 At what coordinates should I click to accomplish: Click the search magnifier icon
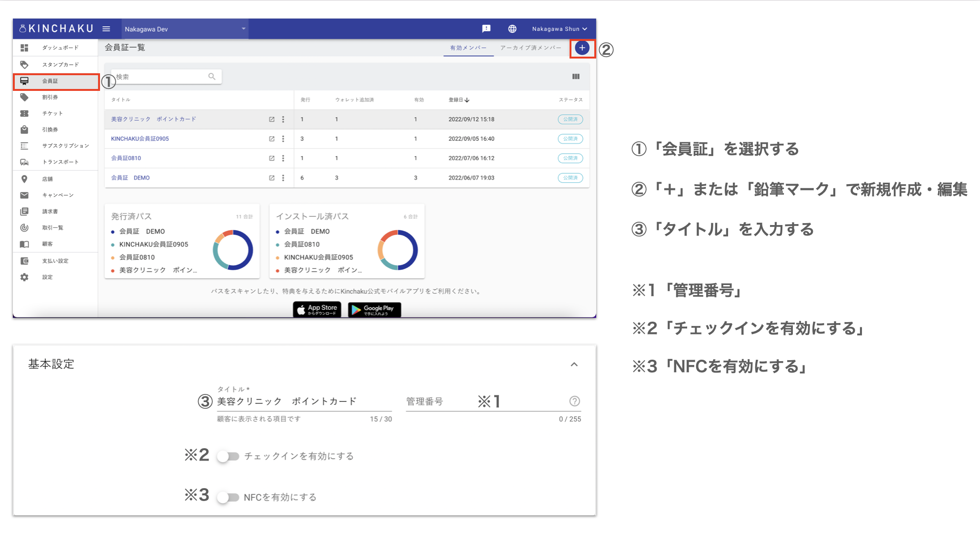click(211, 77)
